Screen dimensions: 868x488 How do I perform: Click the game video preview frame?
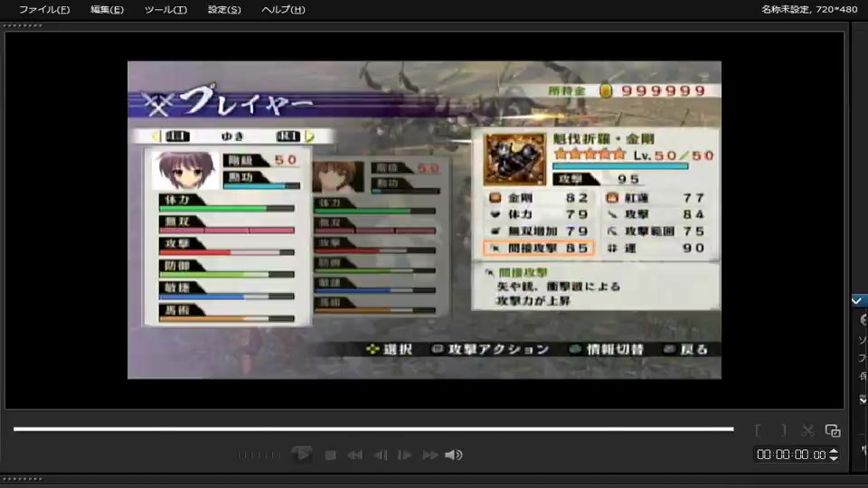[424, 220]
